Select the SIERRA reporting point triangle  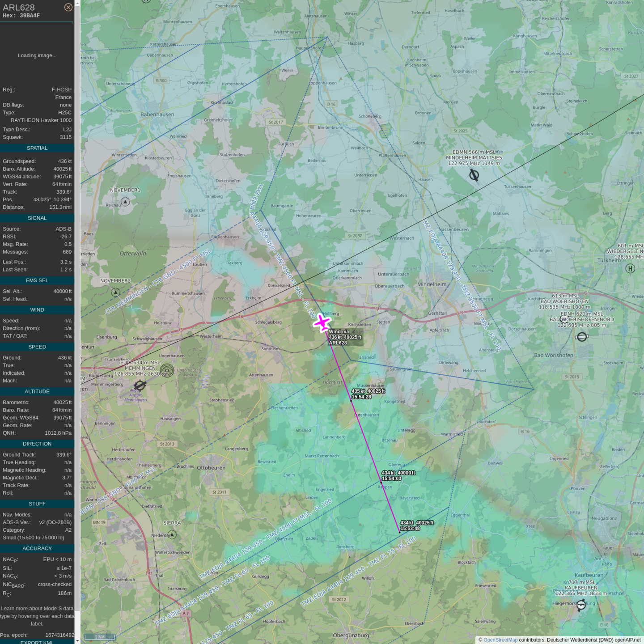click(x=172, y=534)
